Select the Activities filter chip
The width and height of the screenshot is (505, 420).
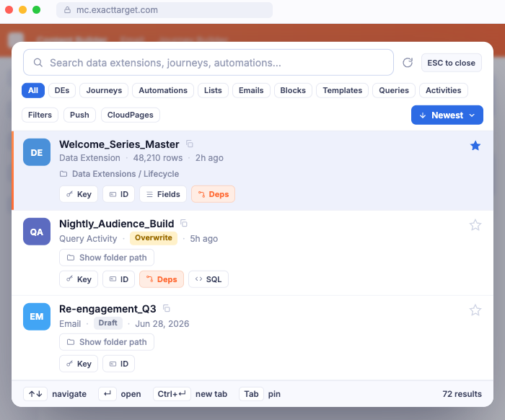click(443, 90)
